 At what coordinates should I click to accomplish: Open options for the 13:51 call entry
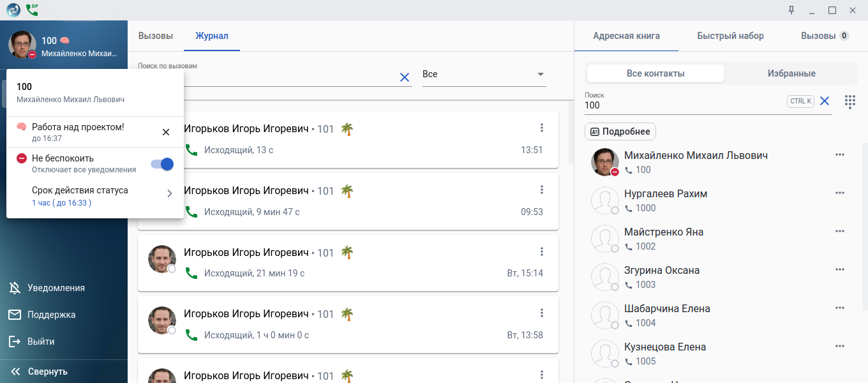542,128
